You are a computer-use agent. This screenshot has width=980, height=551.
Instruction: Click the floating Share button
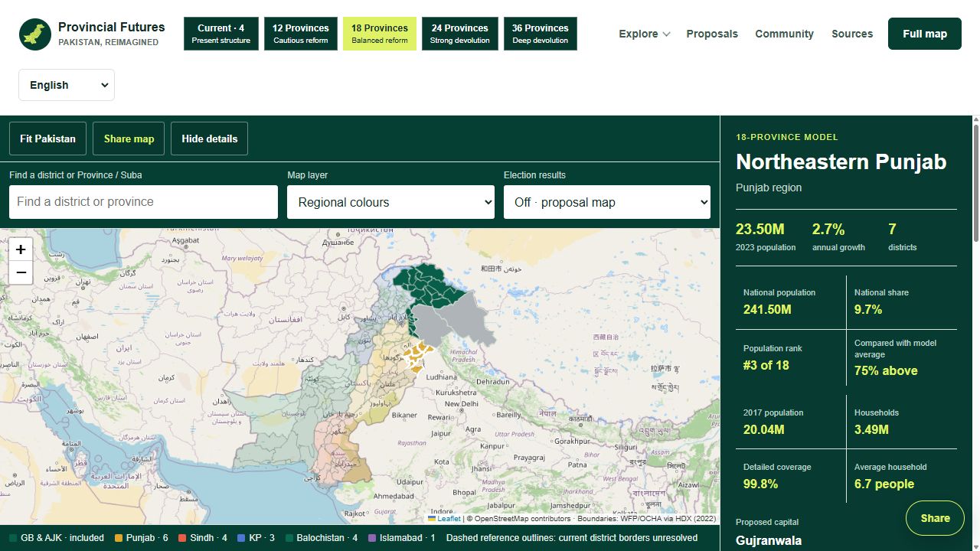(x=935, y=518)
